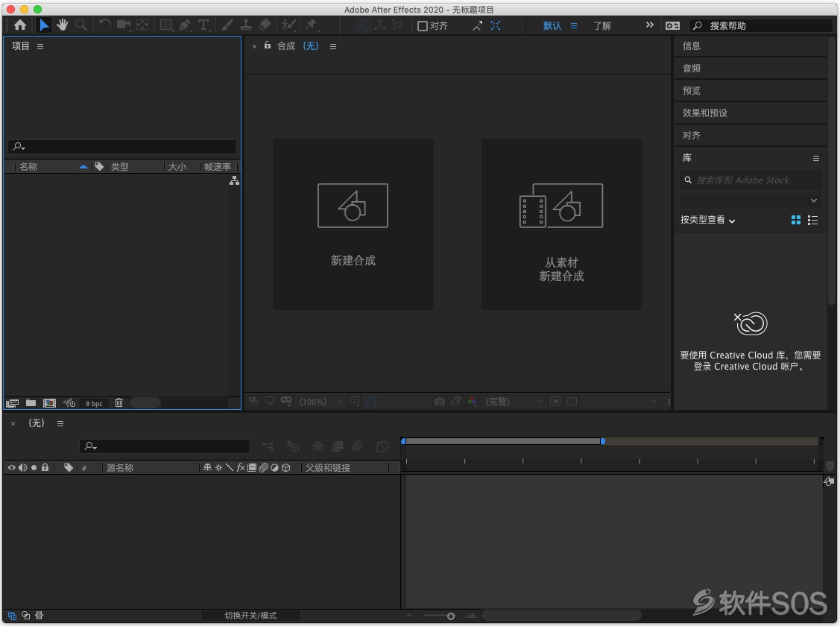Click the timeline zoom slider handle
This screenshot has height=626, width=840.
[450, 616]
